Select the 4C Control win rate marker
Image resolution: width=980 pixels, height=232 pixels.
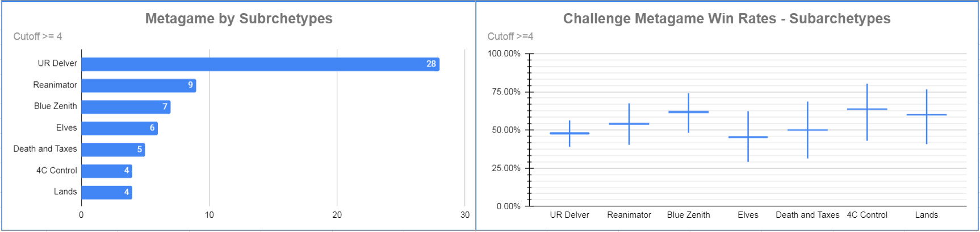pos(867,109)
